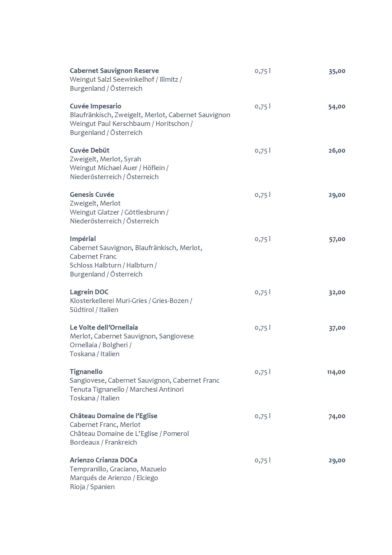
Task: Click the 74,00 price value
Action: (x=337, y=416)
